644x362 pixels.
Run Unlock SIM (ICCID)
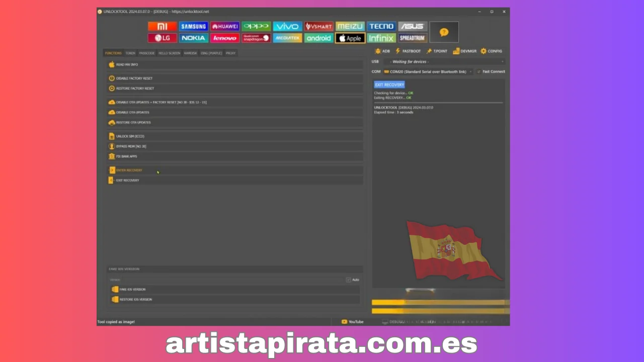click(235, 136)
